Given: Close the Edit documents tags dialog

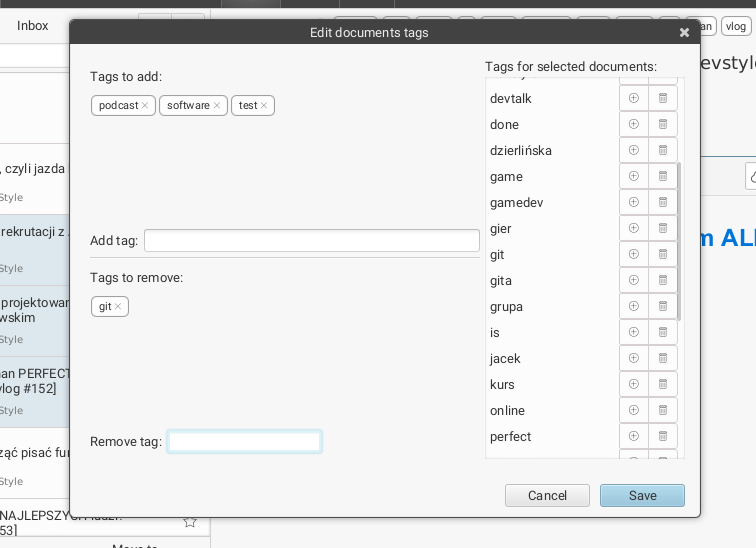Looking at the screenshot, I should click(684, 33).
